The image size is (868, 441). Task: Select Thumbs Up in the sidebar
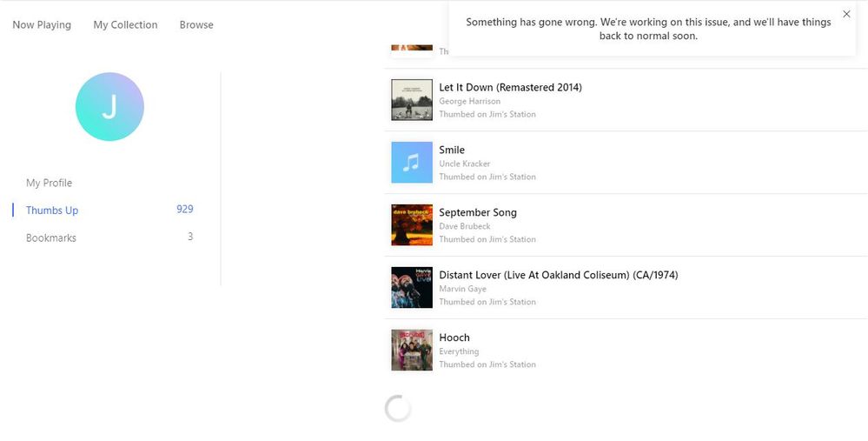(x=52, y=210)
